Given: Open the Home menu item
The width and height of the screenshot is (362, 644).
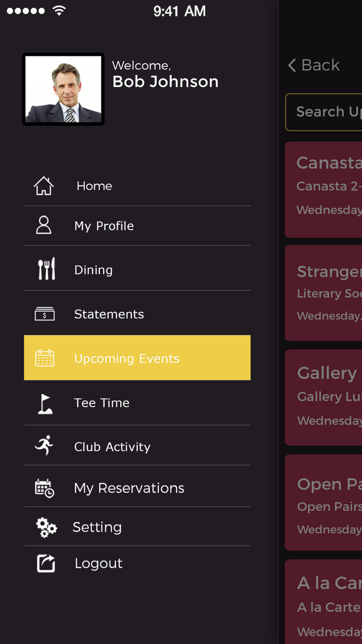Looking at the screenshot, I should point(94,186).
